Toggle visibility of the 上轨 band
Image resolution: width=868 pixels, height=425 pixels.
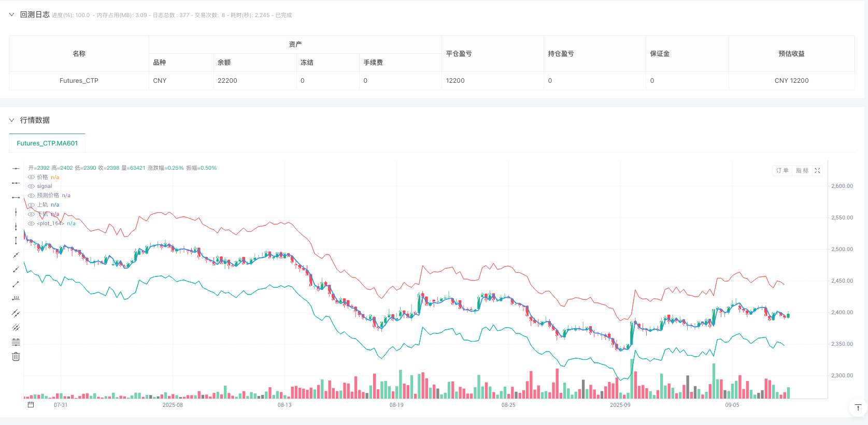coord(32,205)
